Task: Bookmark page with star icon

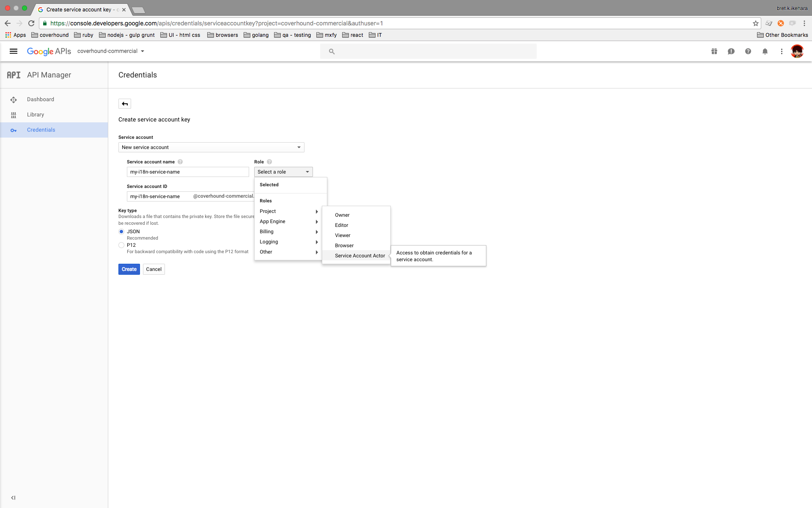Action: [x=755, y=23]
